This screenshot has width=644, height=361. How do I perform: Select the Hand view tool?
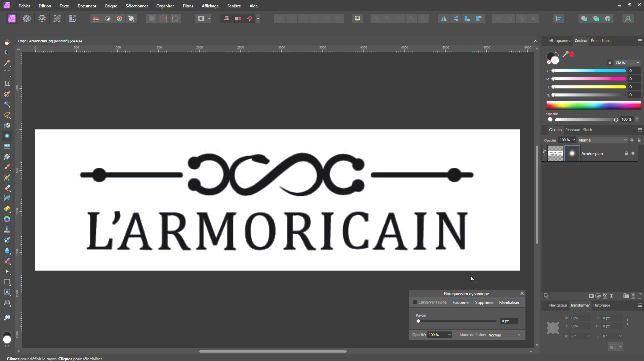pyautogui.click(x=7, y=42)
